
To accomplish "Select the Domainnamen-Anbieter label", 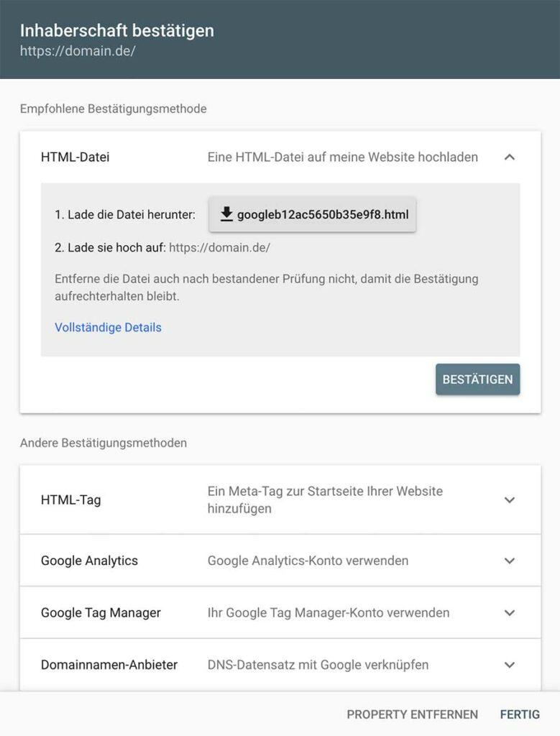I will tap(109, 665).
